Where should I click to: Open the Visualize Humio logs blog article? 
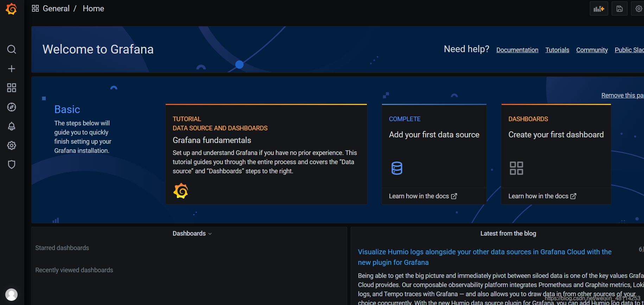coord(485,257)
